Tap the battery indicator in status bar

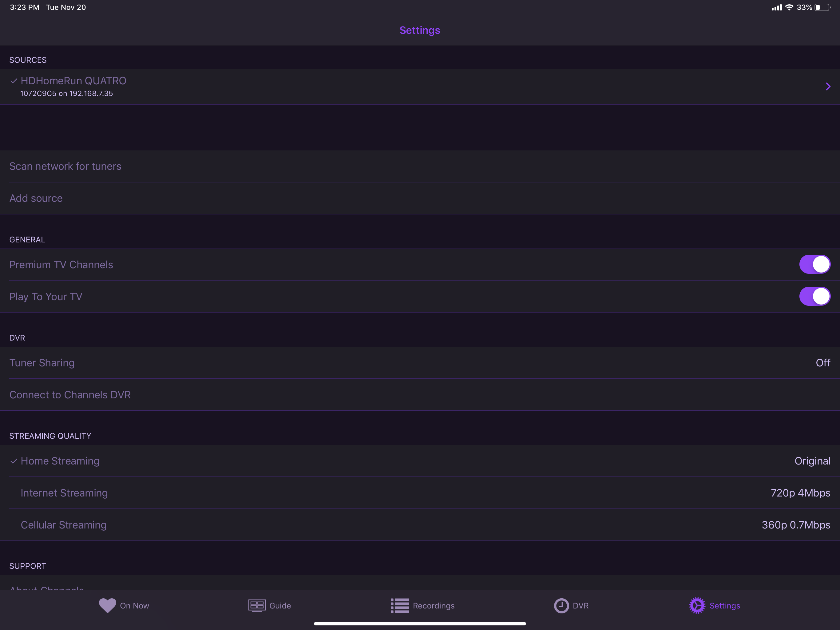(x=822, y=7)
